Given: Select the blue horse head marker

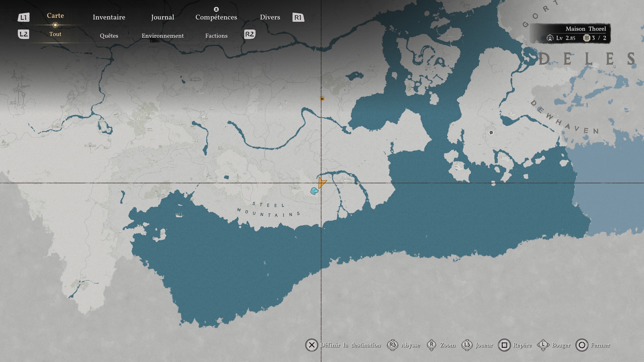Looking at the screenshot, I should [314, 191].
